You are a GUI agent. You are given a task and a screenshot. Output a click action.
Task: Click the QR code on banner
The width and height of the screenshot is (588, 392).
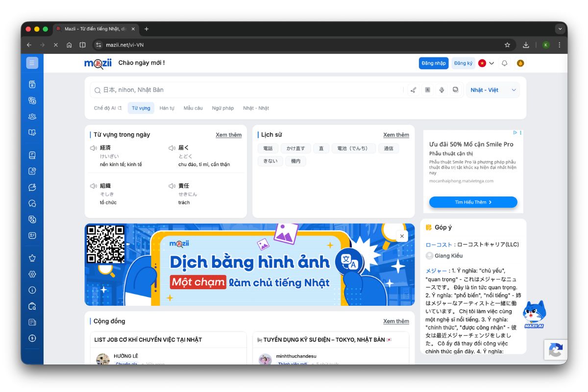[x=105, y=245]
